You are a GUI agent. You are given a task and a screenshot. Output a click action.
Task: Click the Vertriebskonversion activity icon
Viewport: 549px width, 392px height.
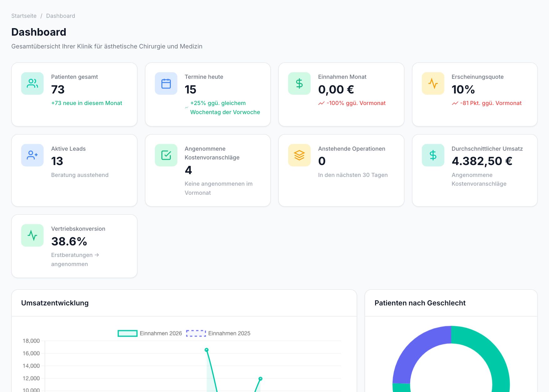(32, 235)
